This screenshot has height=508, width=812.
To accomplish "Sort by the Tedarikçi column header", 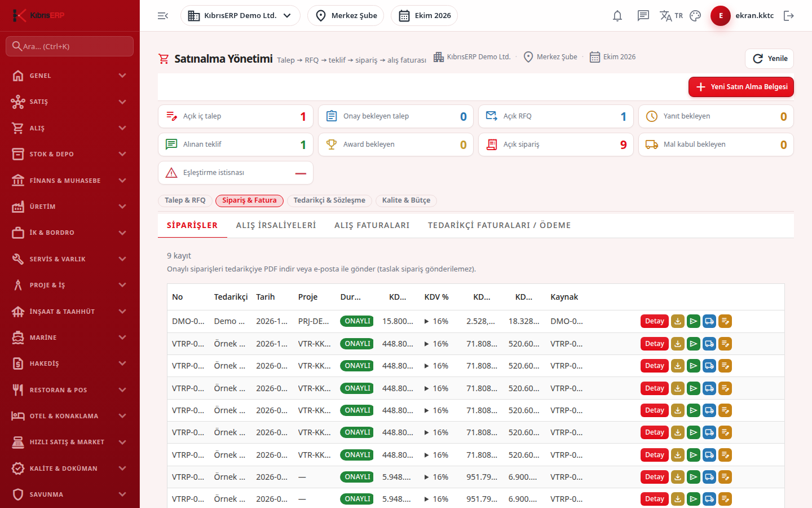I will [x=231, y=297].
